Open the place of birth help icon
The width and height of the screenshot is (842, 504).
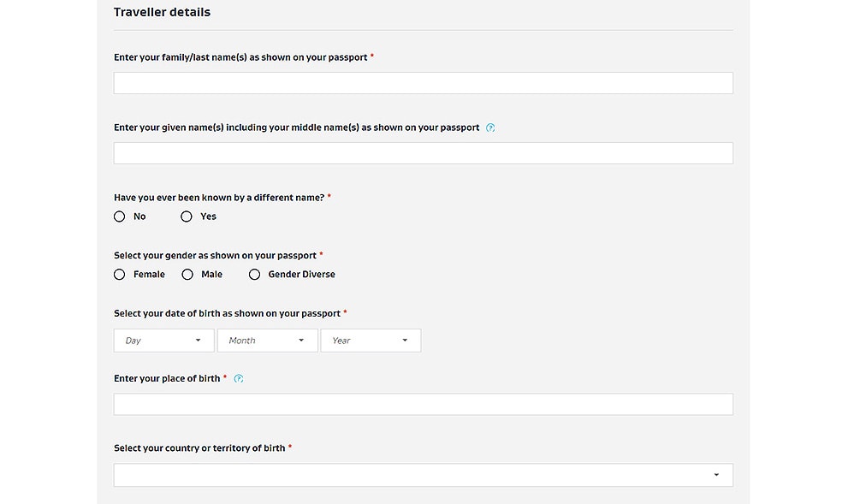239,378
